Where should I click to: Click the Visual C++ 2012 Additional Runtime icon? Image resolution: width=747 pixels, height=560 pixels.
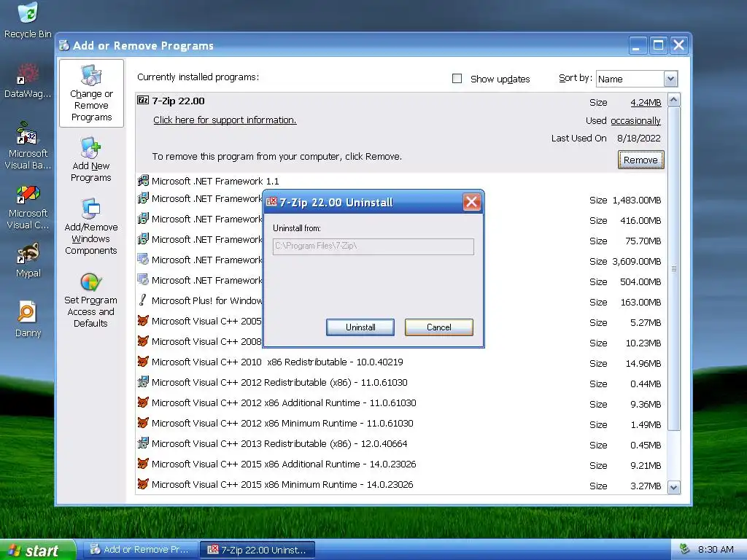143,402
